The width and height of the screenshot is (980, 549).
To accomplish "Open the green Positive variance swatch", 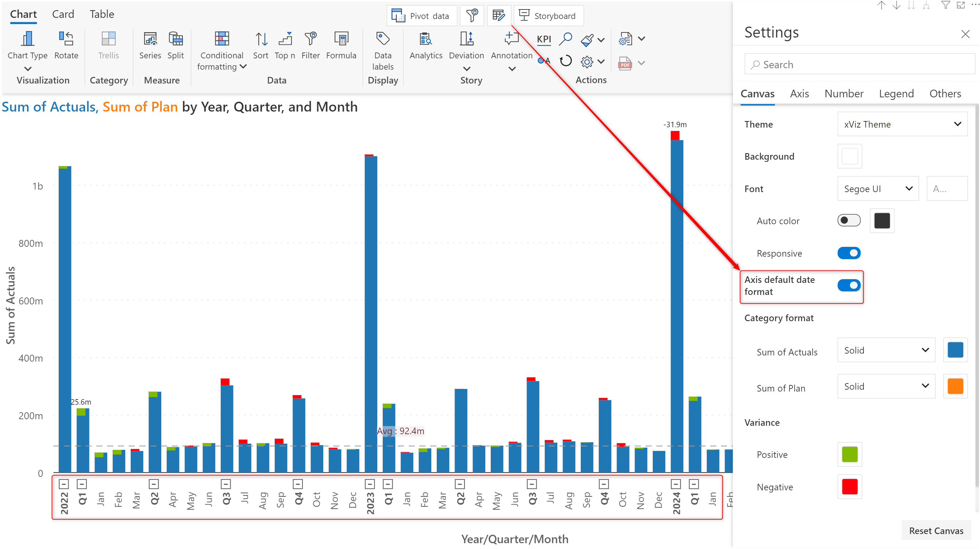I will [849, 454].
